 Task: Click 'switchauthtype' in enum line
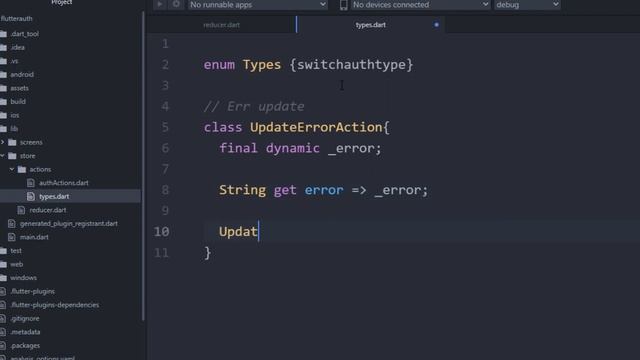tap(351, 65)
